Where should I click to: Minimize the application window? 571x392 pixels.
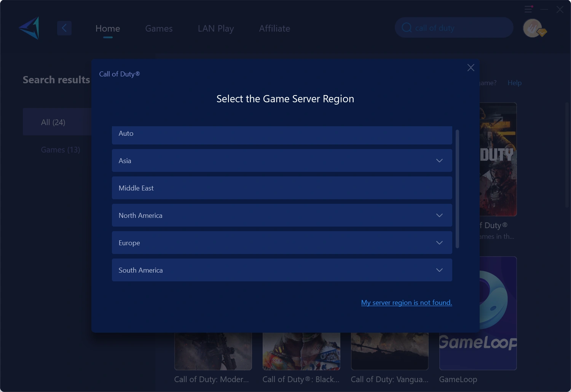[x=544, y=9]
